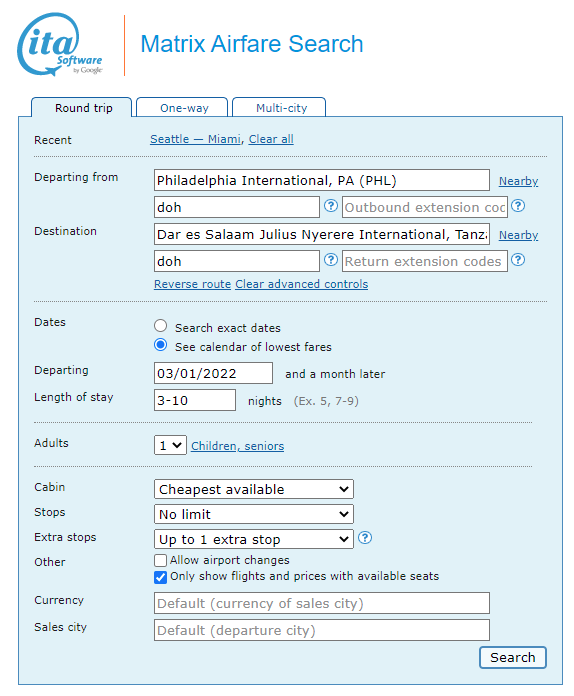Enable Allow airport changes checkbox

[x=161, y=560]
